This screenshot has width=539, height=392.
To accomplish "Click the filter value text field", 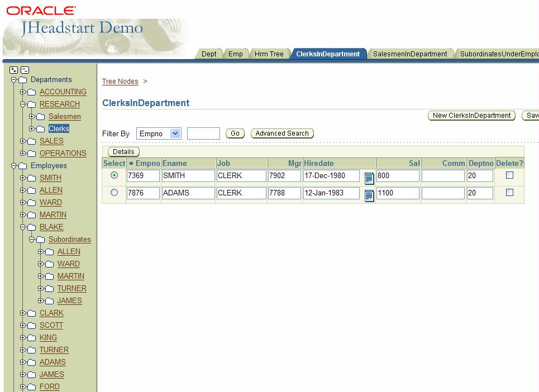I will (203, 133).
